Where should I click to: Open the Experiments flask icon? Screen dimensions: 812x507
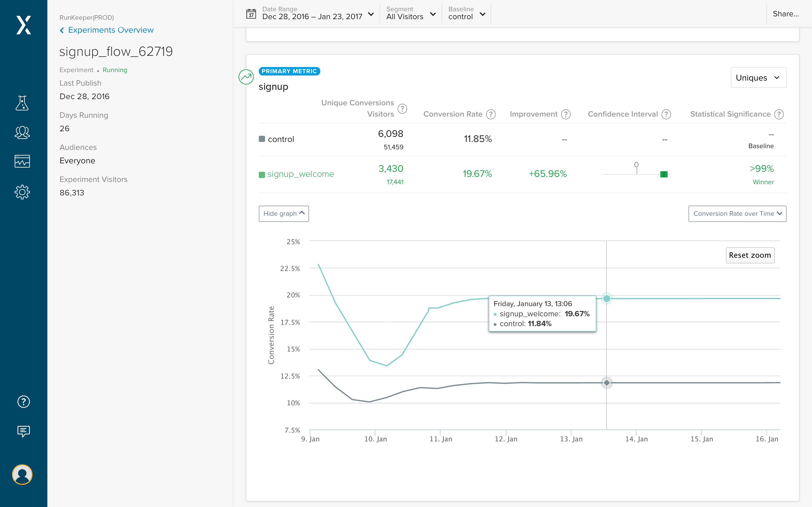pyautogui.click(x=22, y=103)
